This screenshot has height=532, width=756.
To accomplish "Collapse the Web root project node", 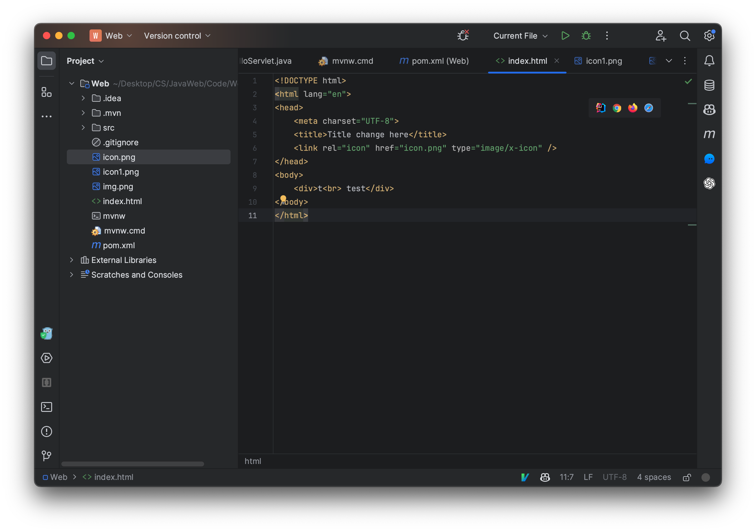I will coord(71,84).
